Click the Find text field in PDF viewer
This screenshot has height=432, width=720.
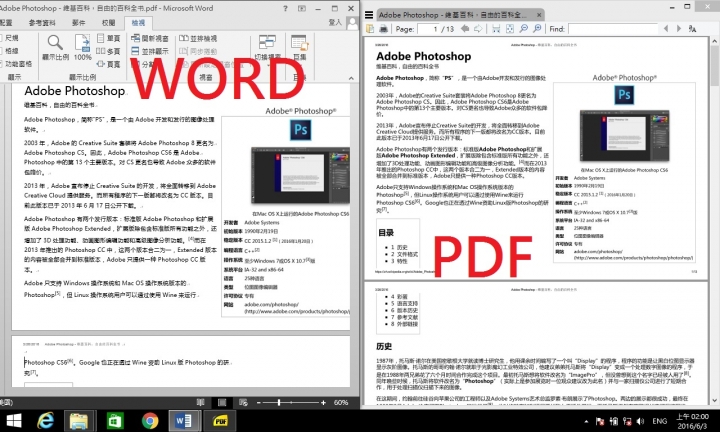coord(613,29)
